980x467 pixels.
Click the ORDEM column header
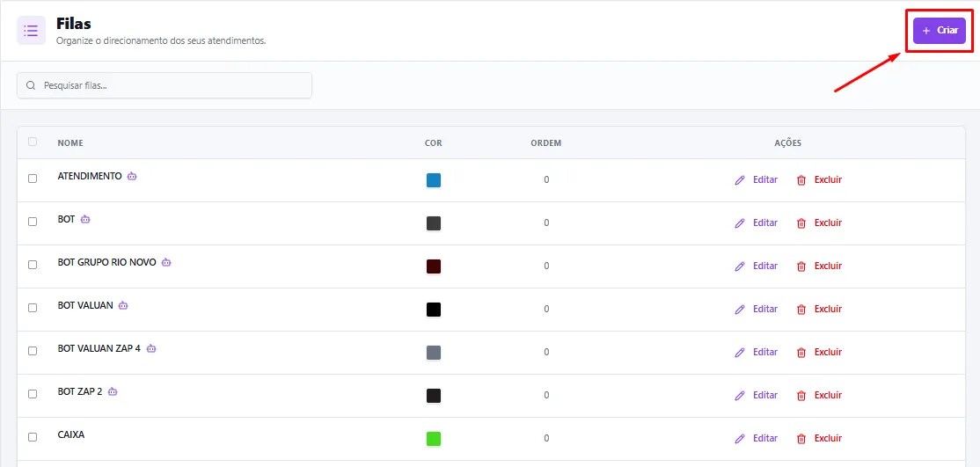(x=546, y=143)
